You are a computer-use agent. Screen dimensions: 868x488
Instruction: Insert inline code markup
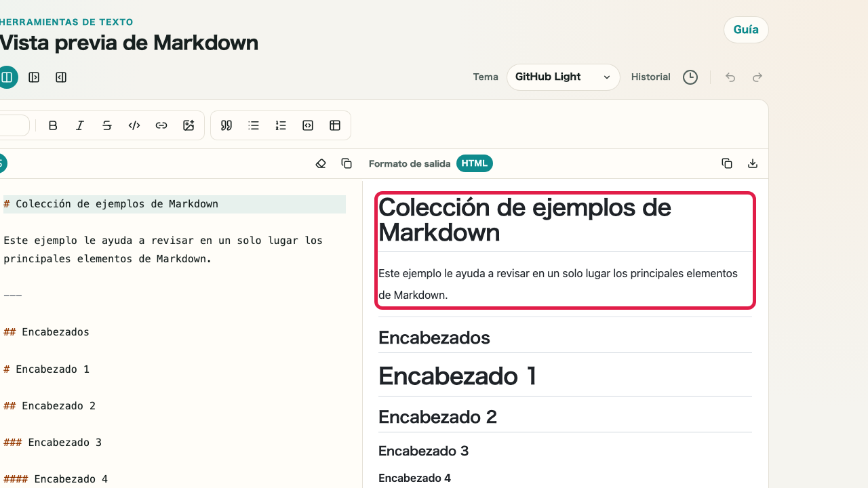pos(134,125)
